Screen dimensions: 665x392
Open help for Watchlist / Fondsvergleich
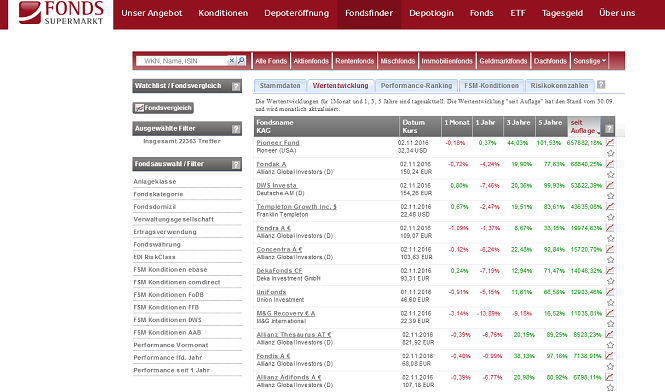(236, 87)
